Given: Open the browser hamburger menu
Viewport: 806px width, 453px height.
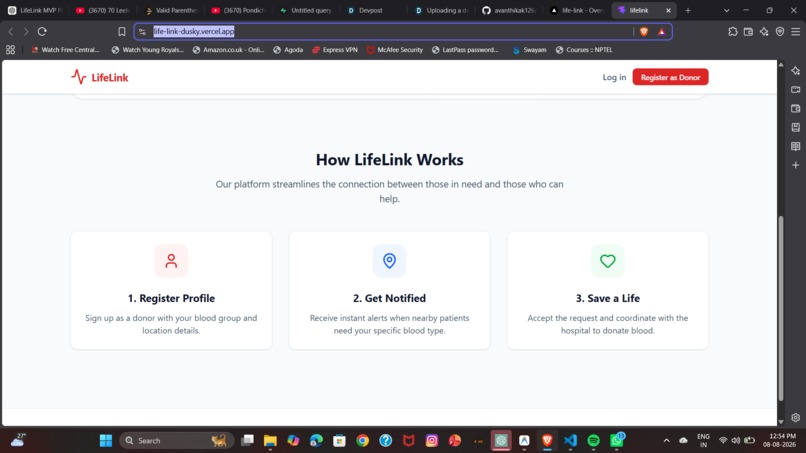Looking at the screenshot, I should pyautogui.click(x=796, y=31).
